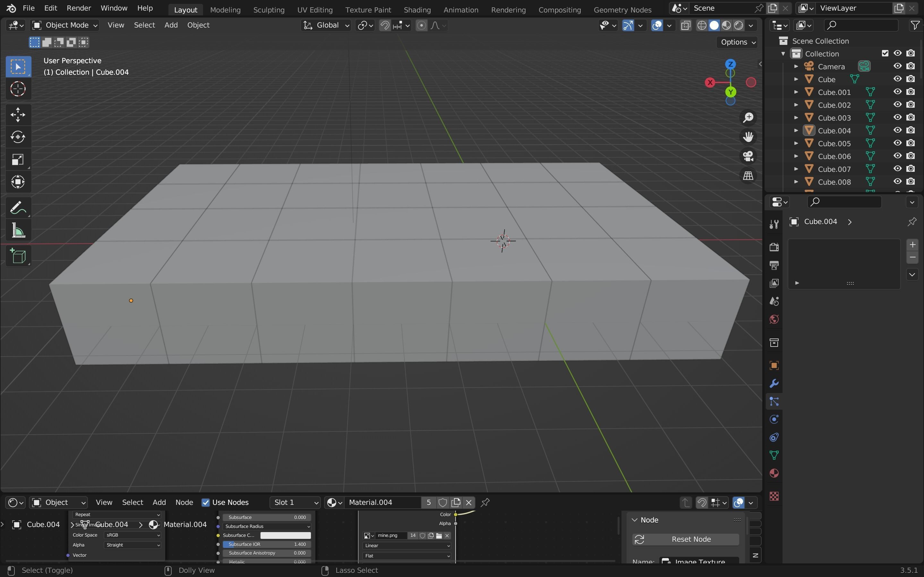Switch to the Shading workspace tab
924x577 pixels.
click(417, 10)
